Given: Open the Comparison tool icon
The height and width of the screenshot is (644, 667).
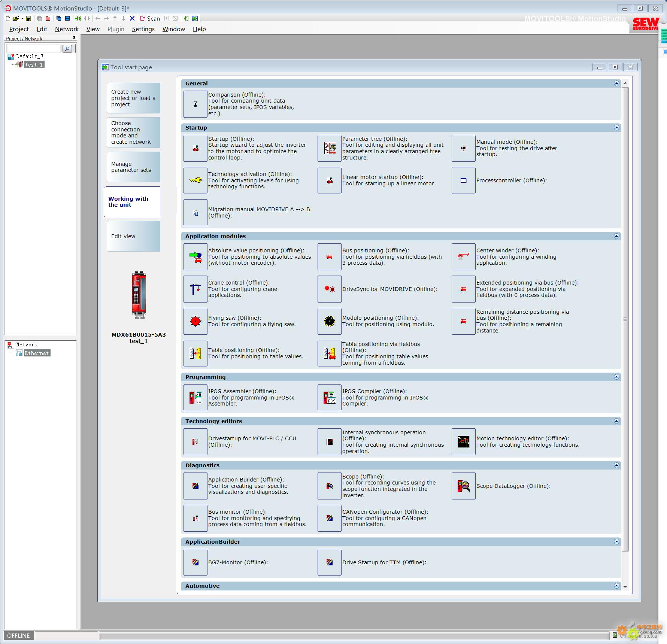Looking at the screenshot, I should coord(195,104).
